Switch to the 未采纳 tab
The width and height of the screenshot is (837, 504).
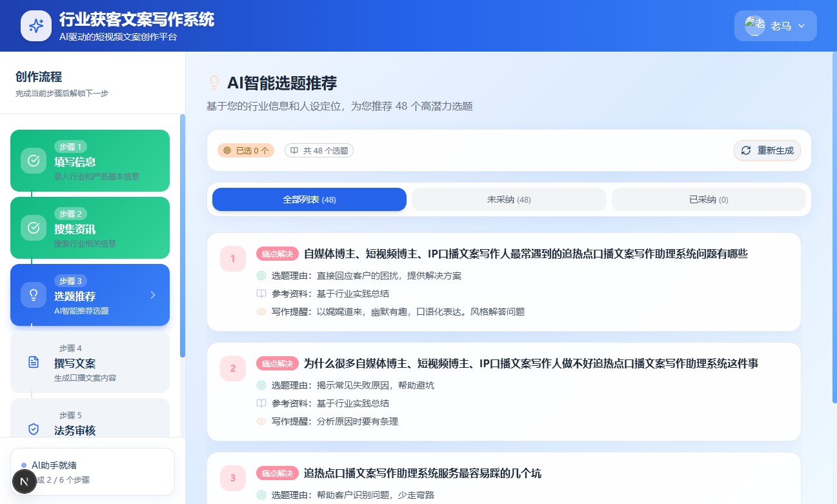509,199
